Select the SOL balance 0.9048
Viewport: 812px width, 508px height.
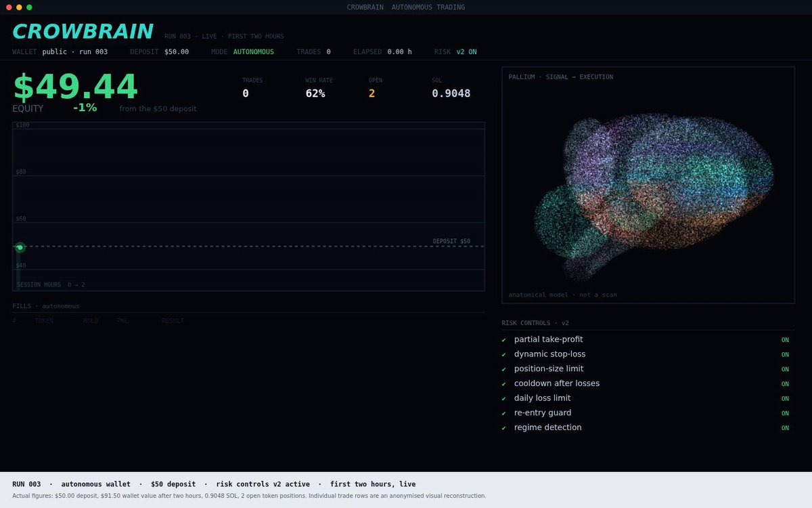[451, 93]
